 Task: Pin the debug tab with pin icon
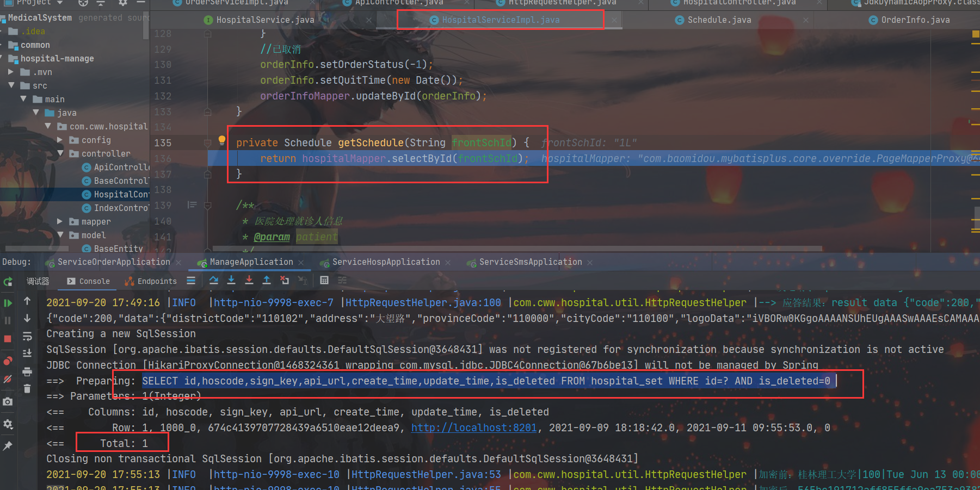point(8,446)
